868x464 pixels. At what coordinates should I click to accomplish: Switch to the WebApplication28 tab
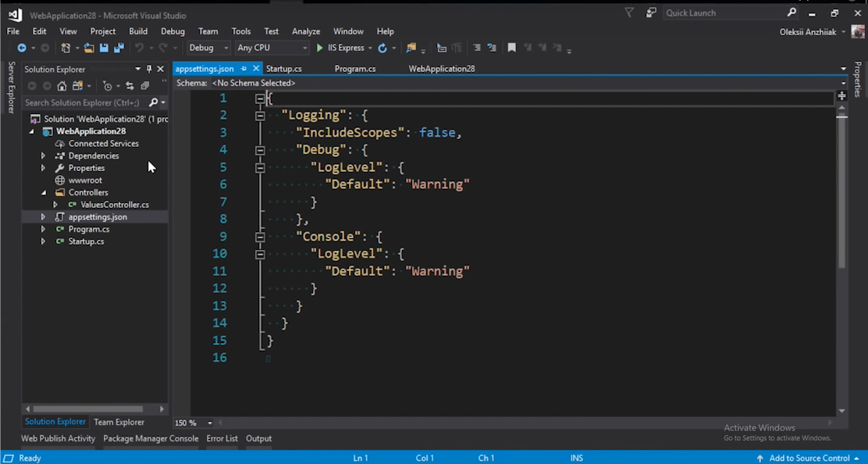pyautogui.click(x=442, y=69)
